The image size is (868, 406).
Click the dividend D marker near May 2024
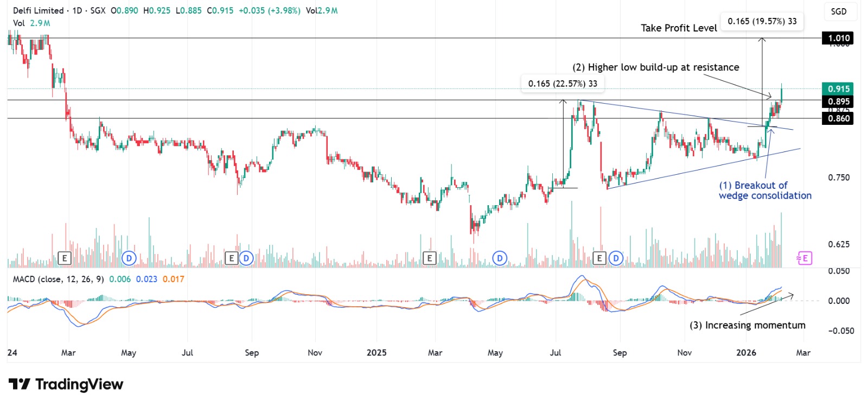click(129, 258)
